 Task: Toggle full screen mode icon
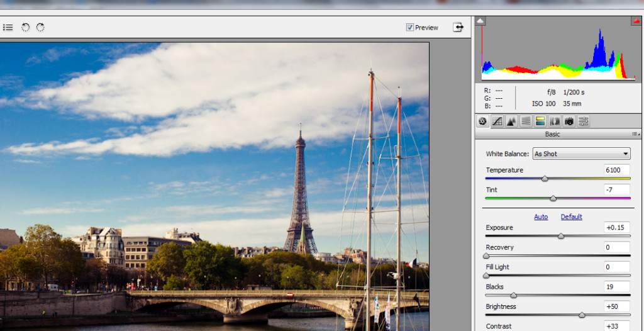click(x=458, y=27)
